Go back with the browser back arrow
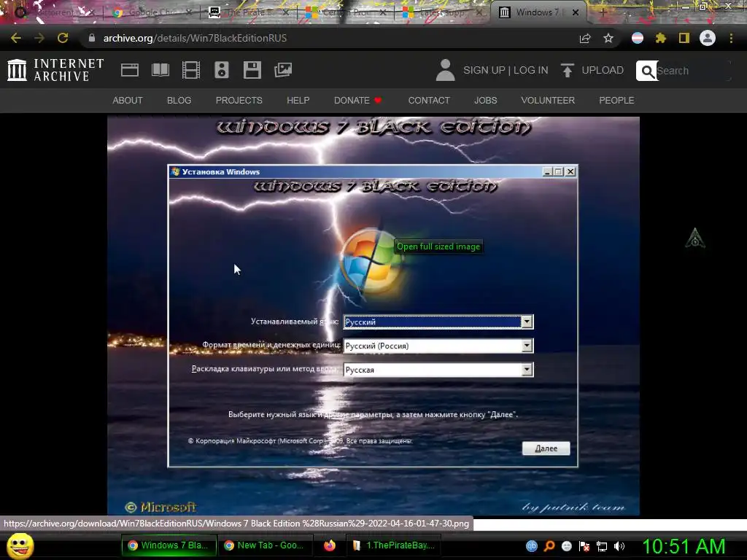The image size is (747, 560). pos(16,38)
